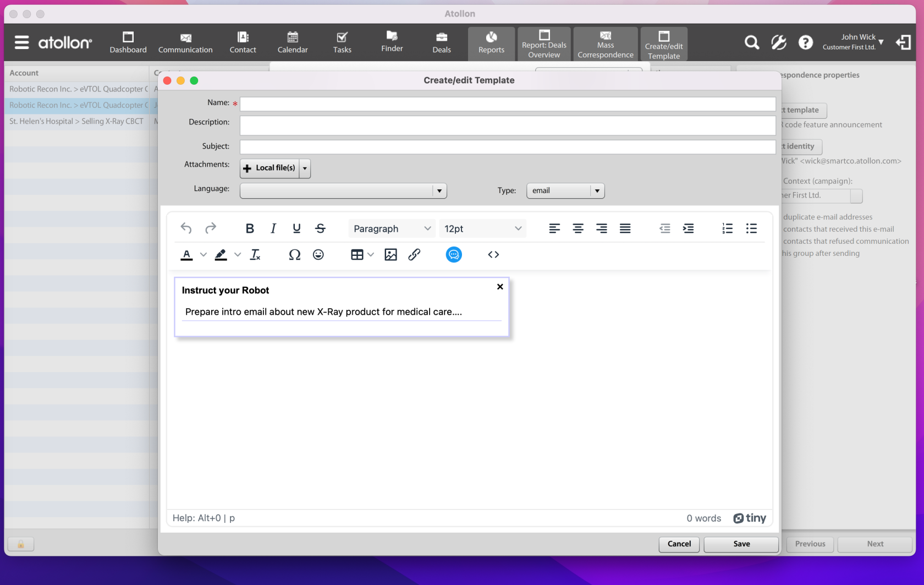Open the help question mark icon
Viewport: 924px width, 585px height.
click(806, 42)
